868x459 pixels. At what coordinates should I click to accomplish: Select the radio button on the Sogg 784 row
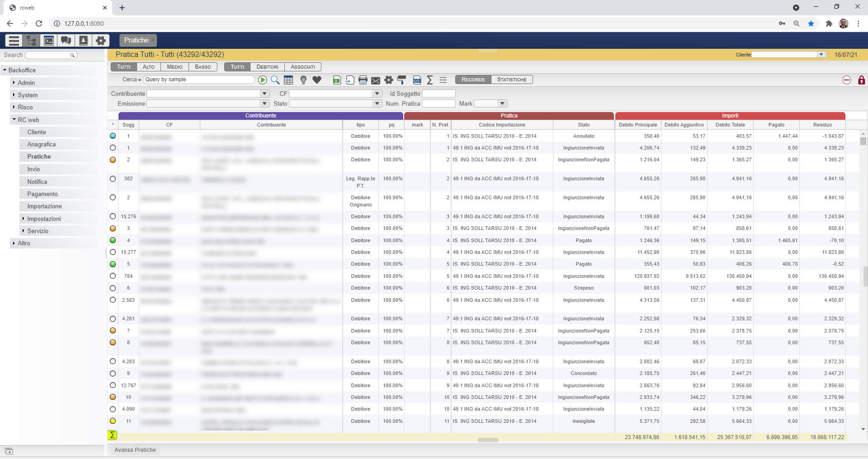click(113, 276)
